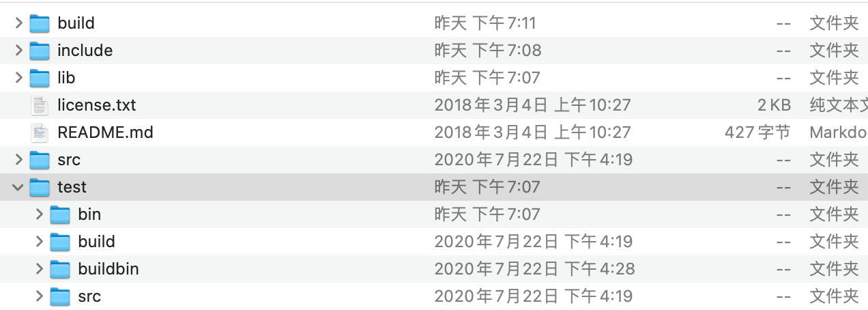This screenshot has width=868, height=310.
Task: Click the license.txt document icon
Action: [40, 105]
